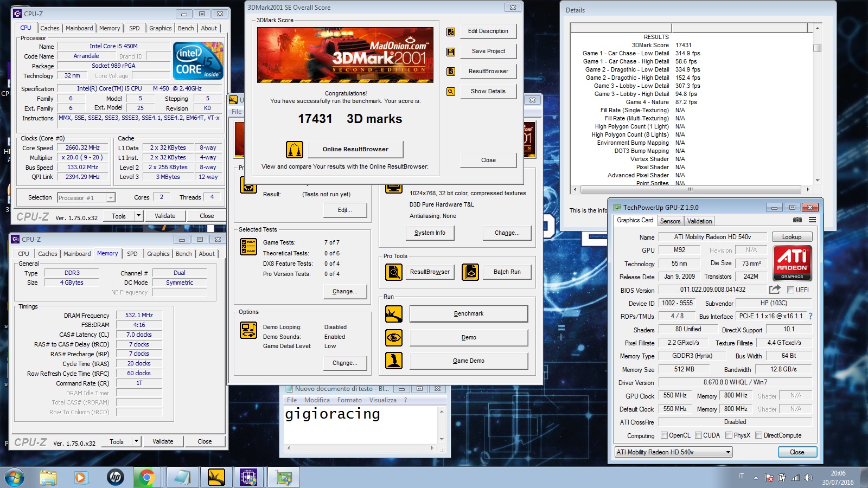
Task: Click the Details window horizontal scrollbar
Action: pyautogui.click(x=691, y=190)
